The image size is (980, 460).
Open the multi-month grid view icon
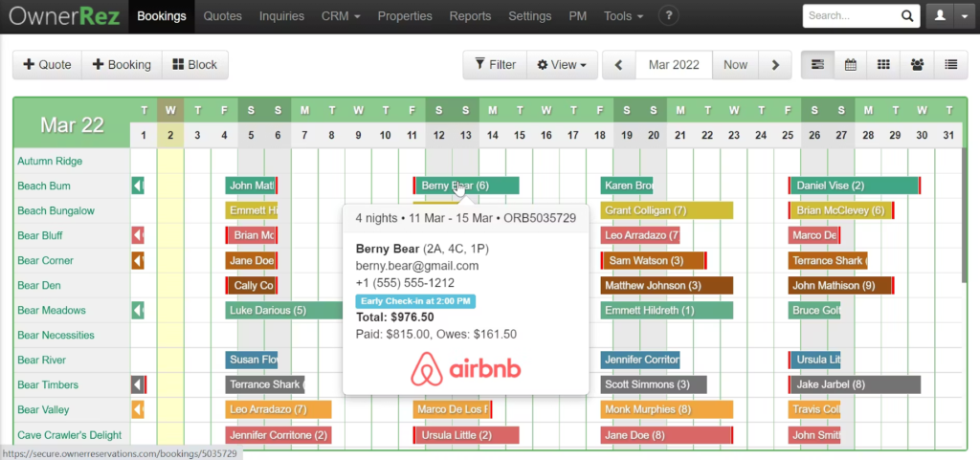[x=883, y=65]
